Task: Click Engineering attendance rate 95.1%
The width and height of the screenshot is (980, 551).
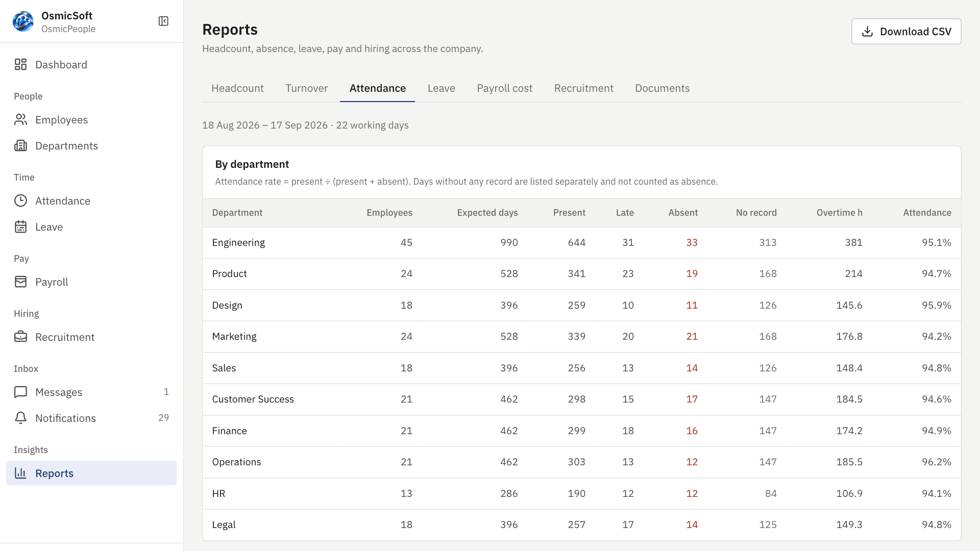Action: click(x=936, y=243)
